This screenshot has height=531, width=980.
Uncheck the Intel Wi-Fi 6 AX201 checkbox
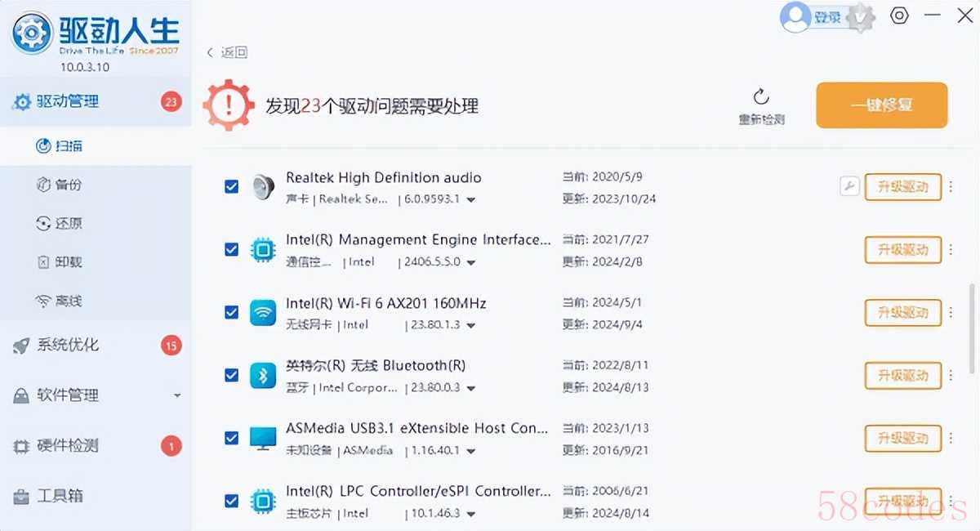pos(231,312)
